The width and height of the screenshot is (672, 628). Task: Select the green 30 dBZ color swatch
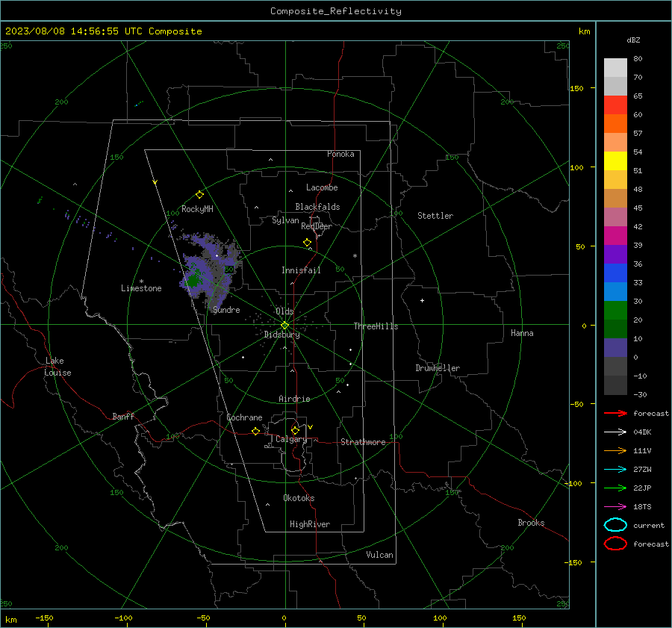pyautogui.click(x=615, y=310)
